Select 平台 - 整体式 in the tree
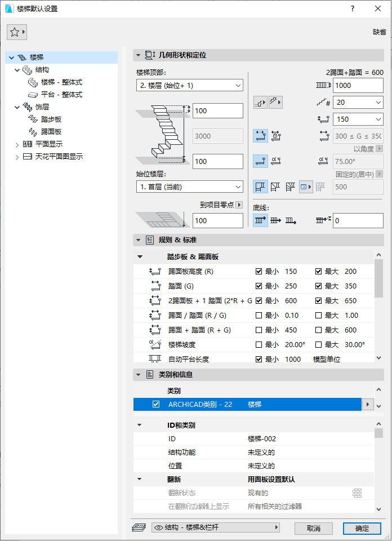This screenshot has width=392, height=541. tap(61, 95)
